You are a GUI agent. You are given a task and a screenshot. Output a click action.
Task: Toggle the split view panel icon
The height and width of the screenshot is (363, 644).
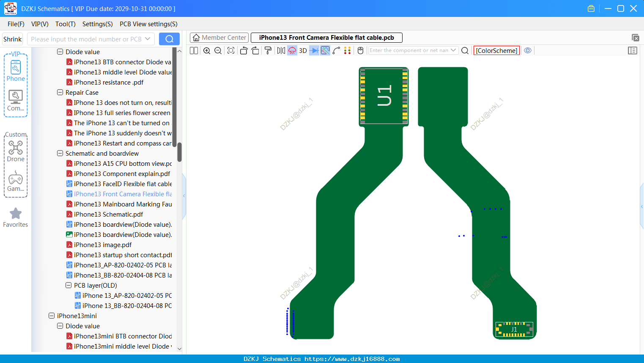coord(194,50)
